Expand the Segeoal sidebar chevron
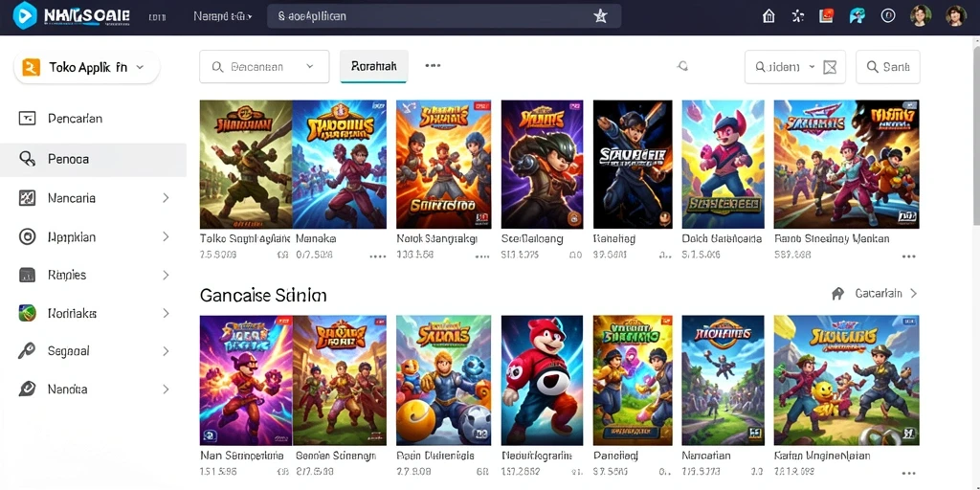The width and height of the screenshot is (980, 490). [166, 351]
